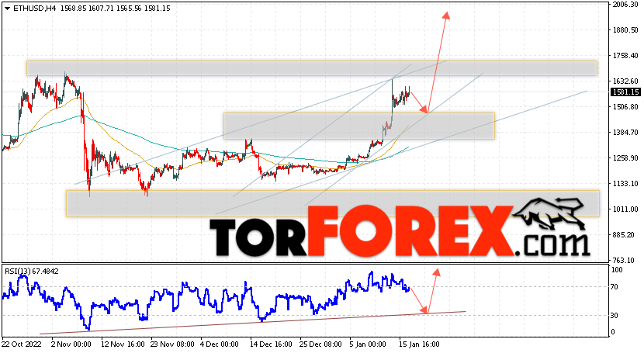Select the 1258.90 price scale value
This screenshot has height=353, width=644.
625,158
